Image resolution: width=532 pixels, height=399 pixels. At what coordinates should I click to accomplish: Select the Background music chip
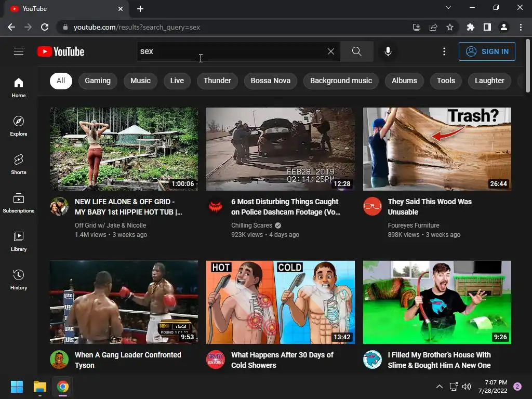pyautogui.click(x=341, y=81)
